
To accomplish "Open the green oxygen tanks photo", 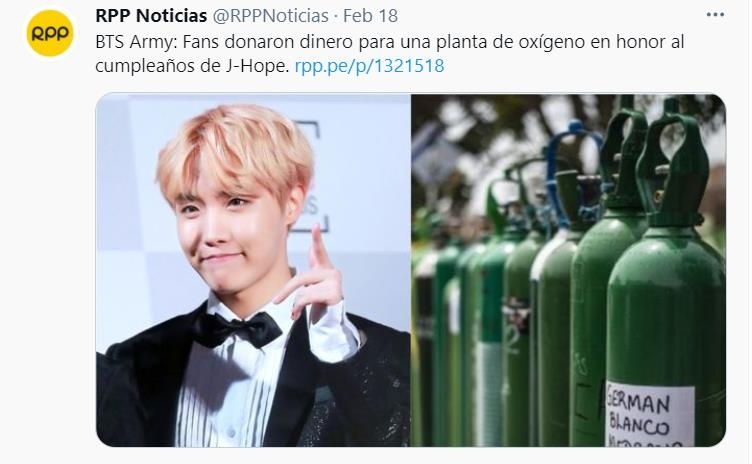I will click(568, 270).
